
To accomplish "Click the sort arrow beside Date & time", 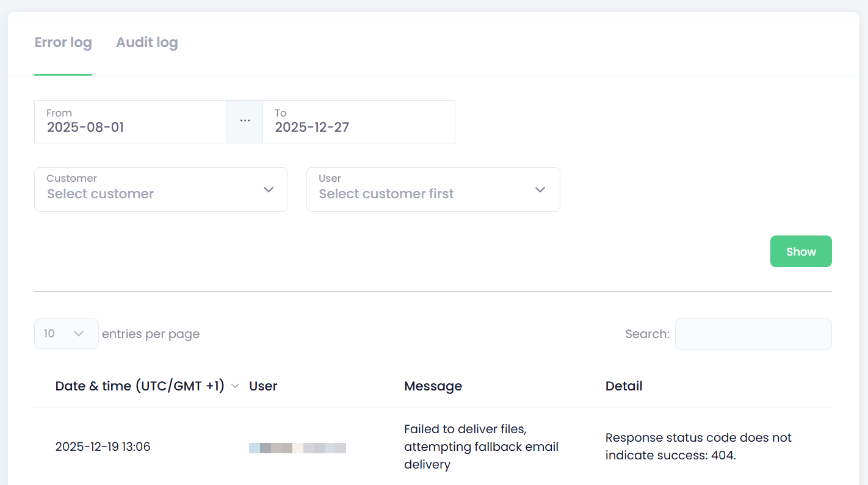I will coord(236,387).
